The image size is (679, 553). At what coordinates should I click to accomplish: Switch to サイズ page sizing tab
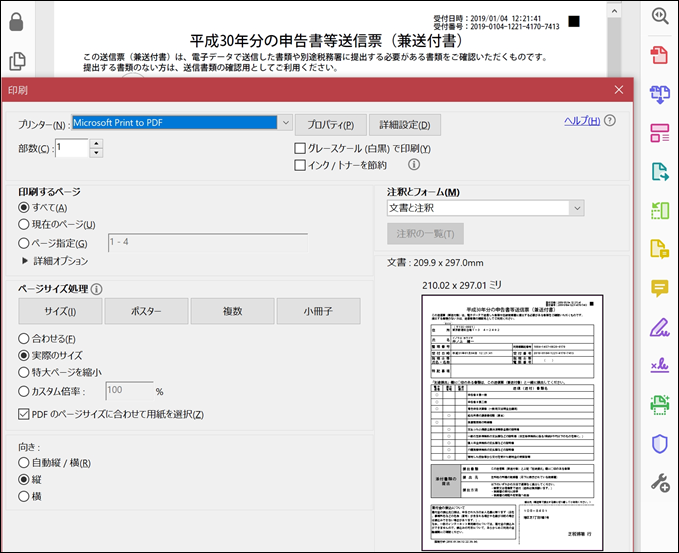(x=60, y=311)
